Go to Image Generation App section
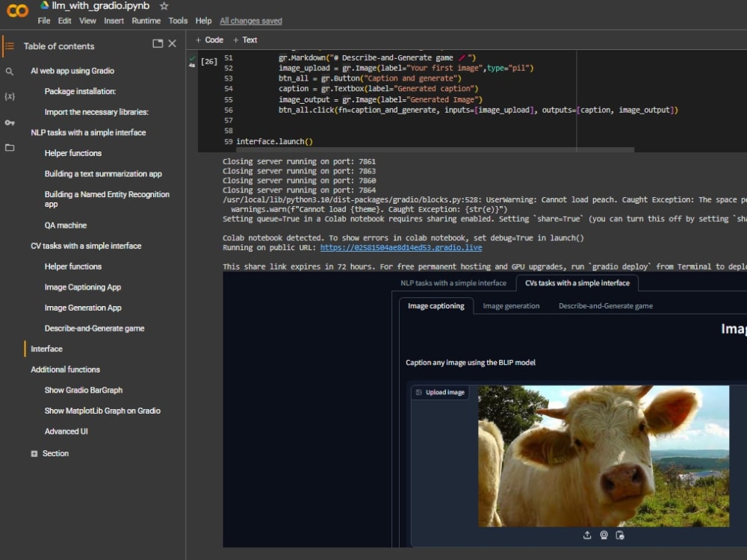Image resolution: width=747 pixels, height=560 pixels. [83, 308]
